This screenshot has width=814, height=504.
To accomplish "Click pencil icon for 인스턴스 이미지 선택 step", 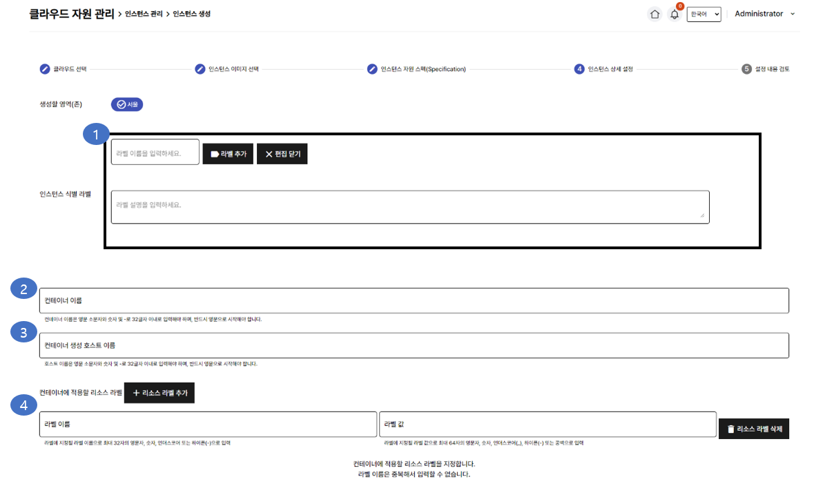I will click(200, 69).
